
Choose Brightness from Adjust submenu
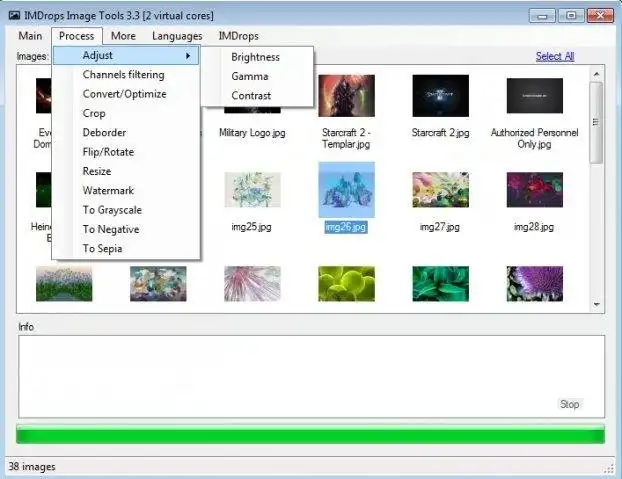click(255, 57)
